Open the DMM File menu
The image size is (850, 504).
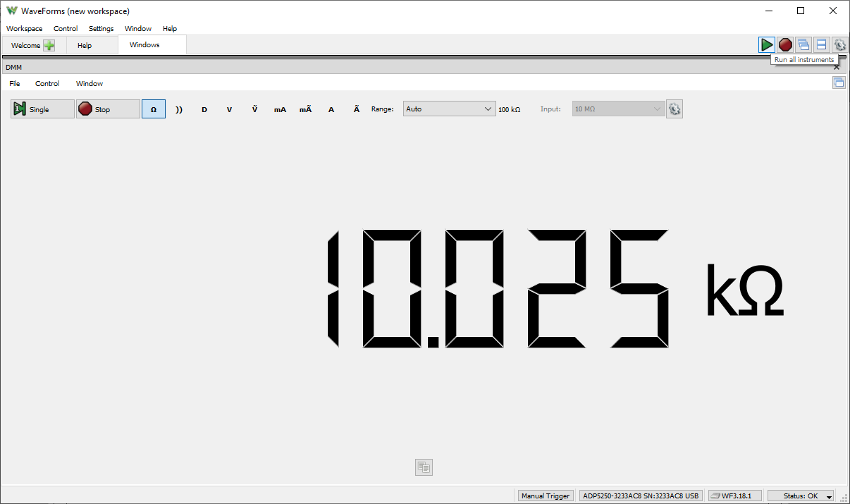15,83
